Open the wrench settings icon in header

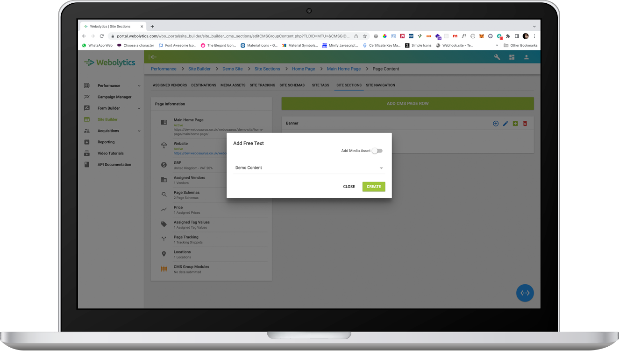497,57
